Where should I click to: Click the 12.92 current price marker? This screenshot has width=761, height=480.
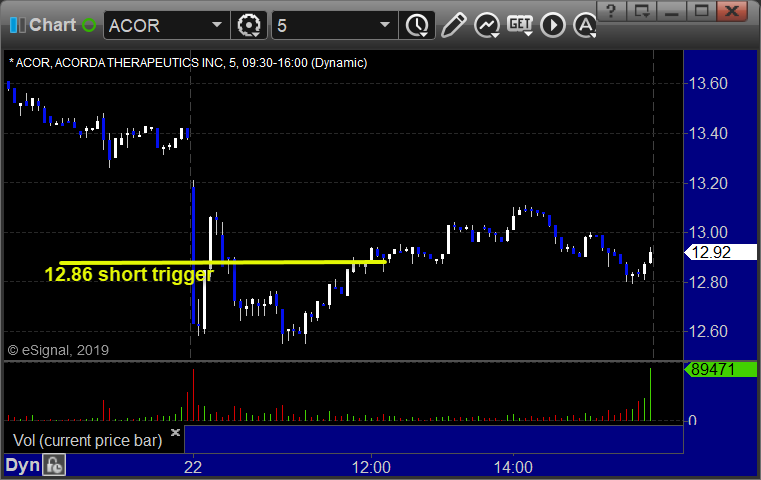tap(720, 252)
